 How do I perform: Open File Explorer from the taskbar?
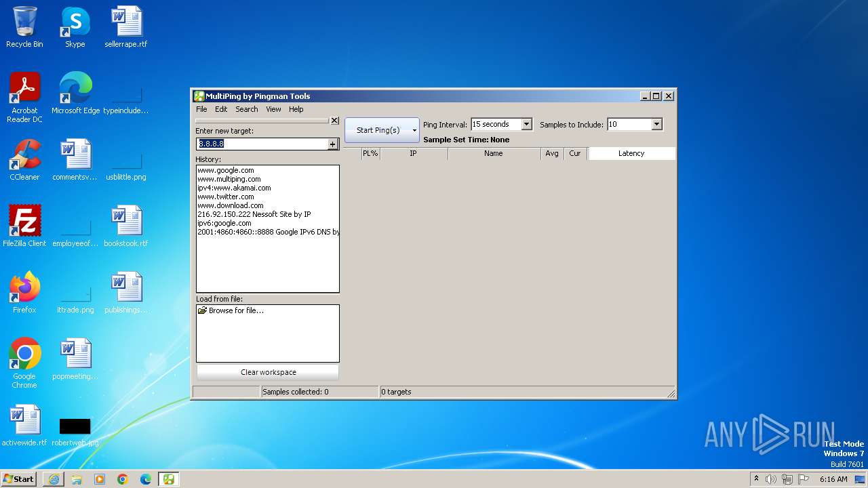pyautogui.click(x=77, y=479)
